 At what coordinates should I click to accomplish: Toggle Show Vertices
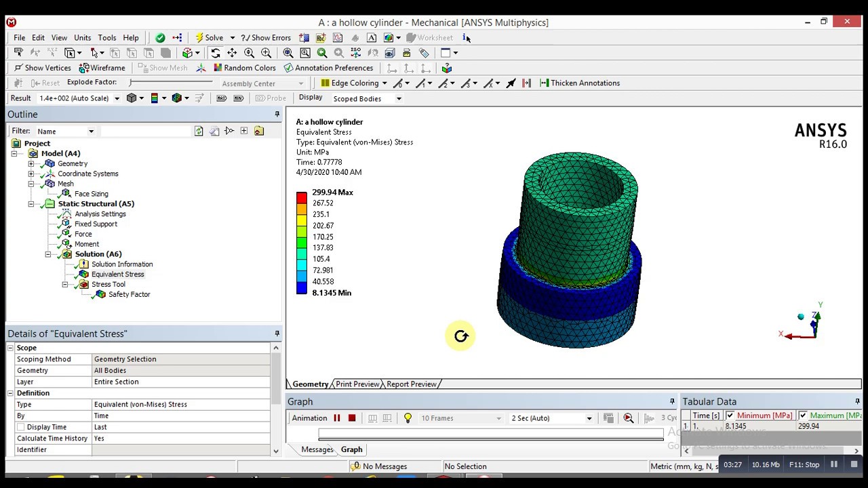(x=42, y=68)
